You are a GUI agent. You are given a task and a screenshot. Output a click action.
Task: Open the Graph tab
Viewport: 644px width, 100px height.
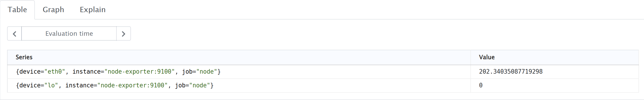53,10
